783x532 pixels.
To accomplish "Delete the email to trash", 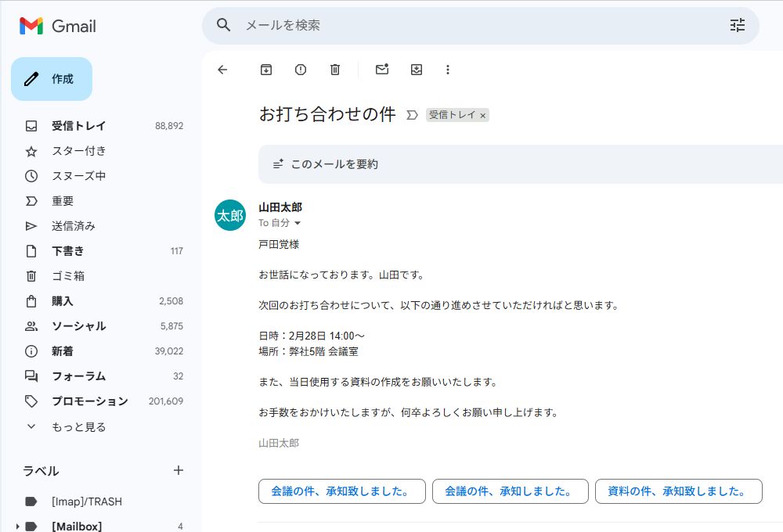I will point(334,70).
